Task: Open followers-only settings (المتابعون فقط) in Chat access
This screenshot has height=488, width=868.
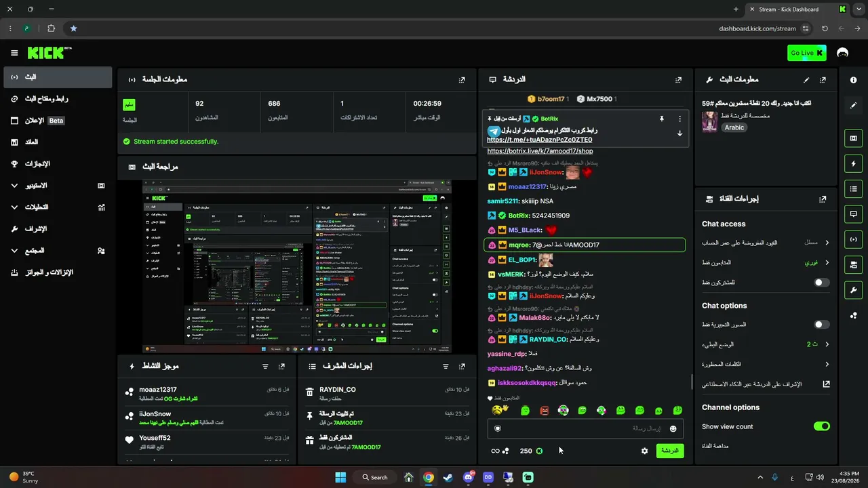Action: 766,262
